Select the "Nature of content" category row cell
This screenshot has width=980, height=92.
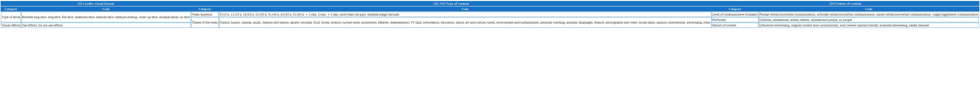(x=735, y=26)
